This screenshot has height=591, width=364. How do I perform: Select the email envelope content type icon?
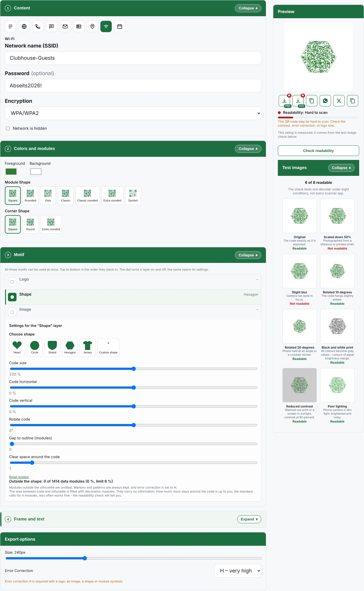tap(65, 26)
